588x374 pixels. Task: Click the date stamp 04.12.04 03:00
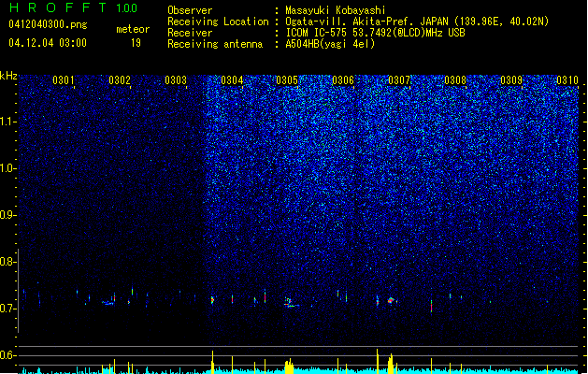(x=48, y=43)
